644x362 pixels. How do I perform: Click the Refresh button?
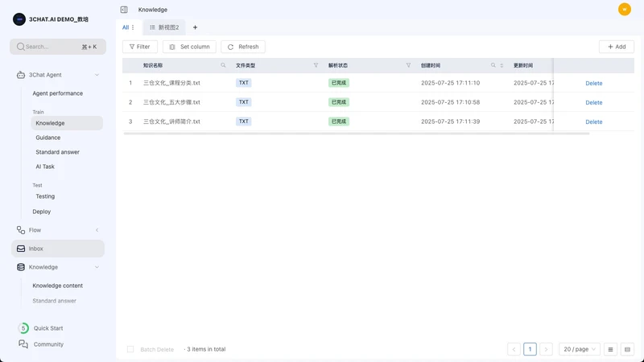243,47
